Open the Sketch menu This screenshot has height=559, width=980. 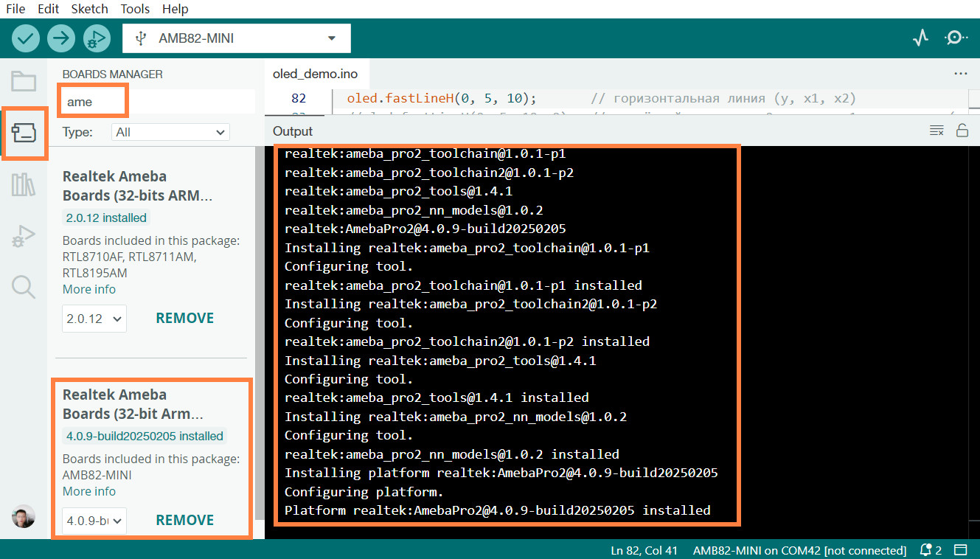tap(90, 9)
